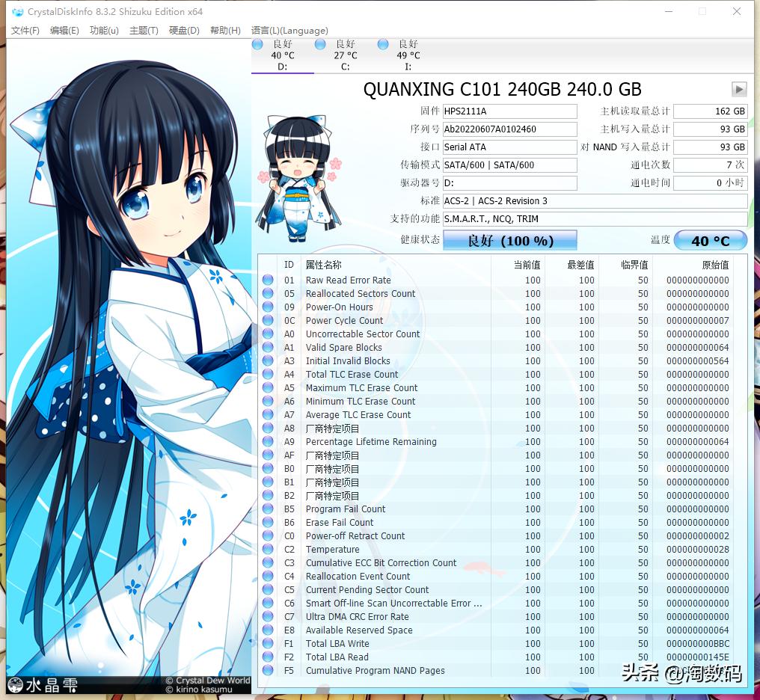The image size is (760, 700).
Task: Select the I: drive health status orb
Action: point(383,45)
